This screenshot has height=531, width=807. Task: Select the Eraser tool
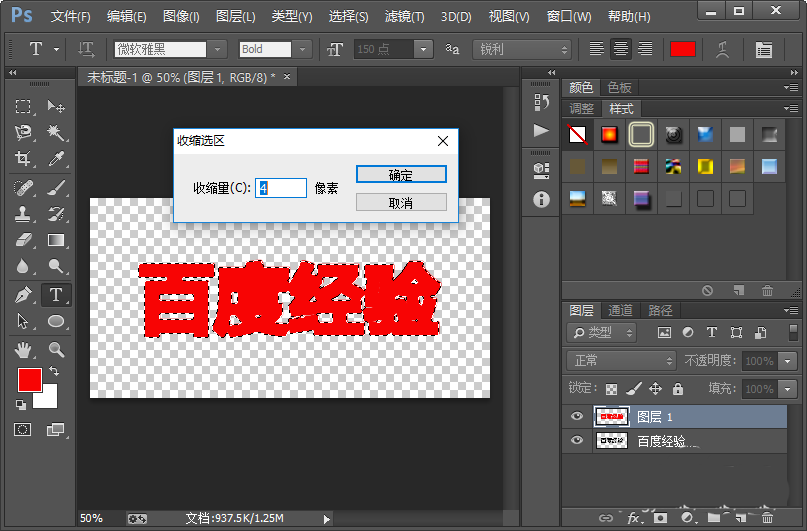23,240
